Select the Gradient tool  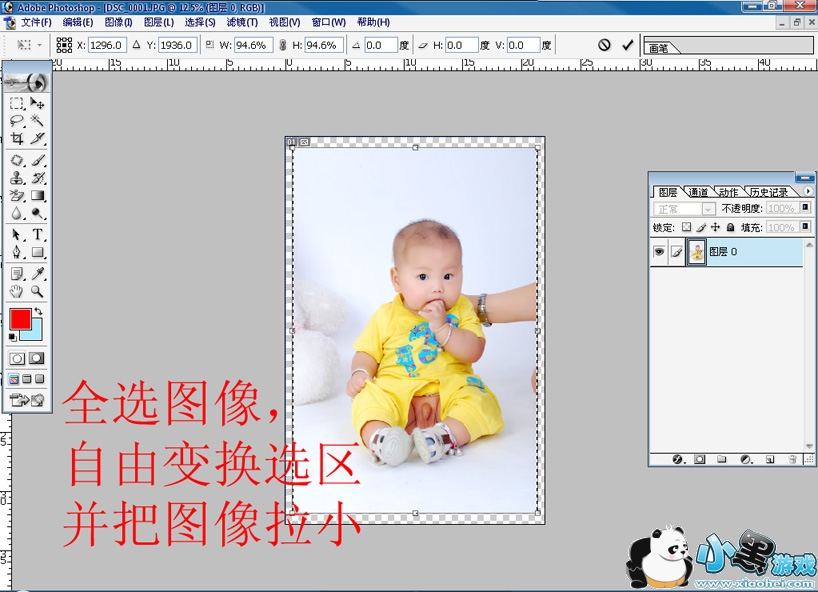click(37, 196)
